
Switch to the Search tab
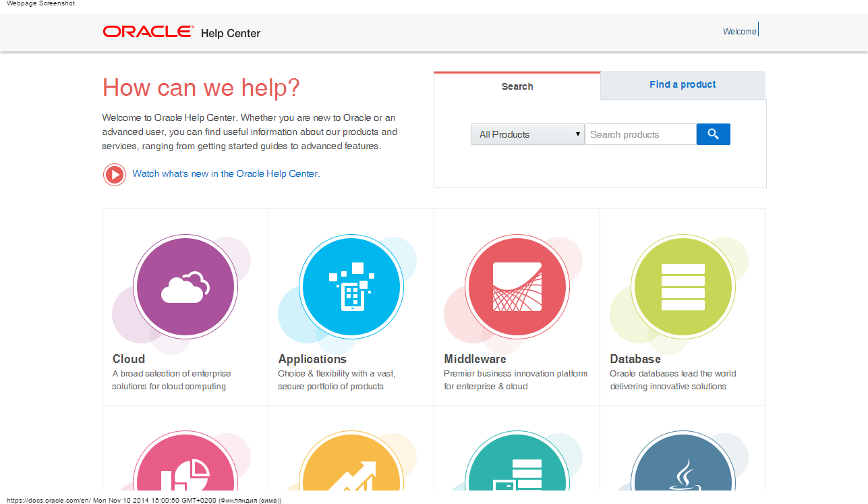pyautogui.click(x=517, y=86)
